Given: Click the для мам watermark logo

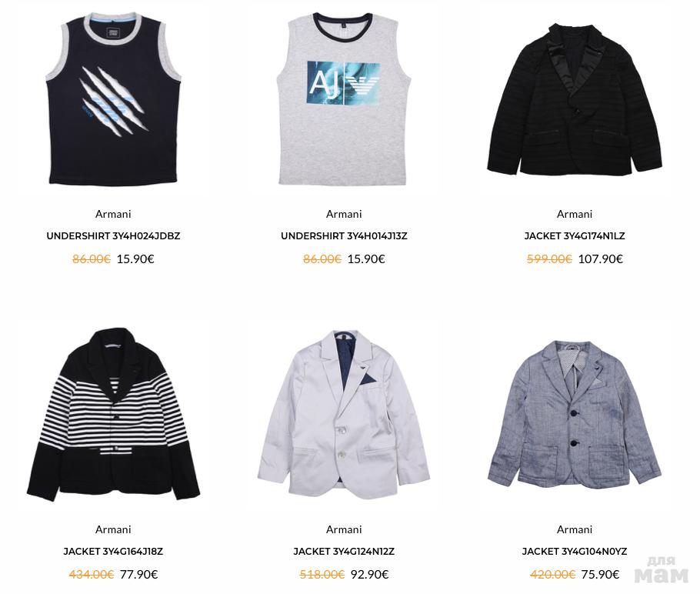Looking at the screenshot, I should (662, 569).
